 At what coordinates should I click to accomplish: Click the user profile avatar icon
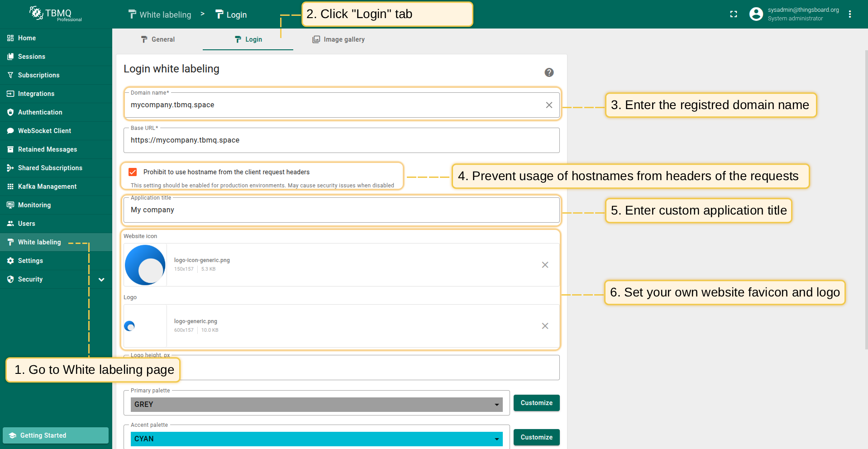tap(756, 14)
